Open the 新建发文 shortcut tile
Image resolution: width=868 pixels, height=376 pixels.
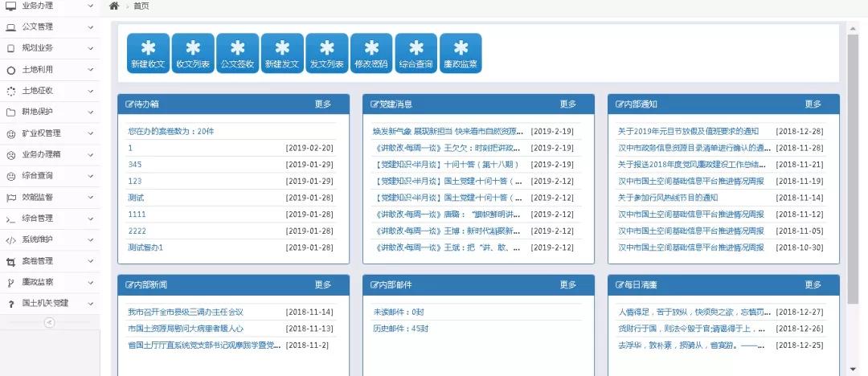282,53
